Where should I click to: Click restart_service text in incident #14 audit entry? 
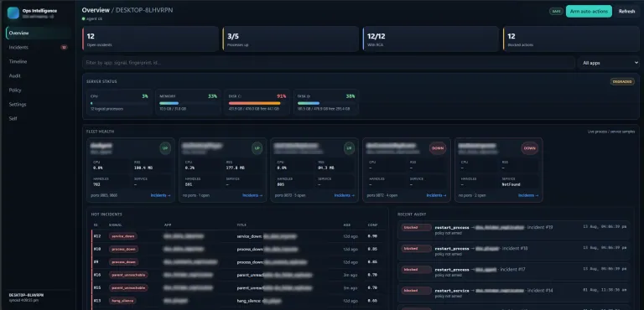click(x=452, y=291)
